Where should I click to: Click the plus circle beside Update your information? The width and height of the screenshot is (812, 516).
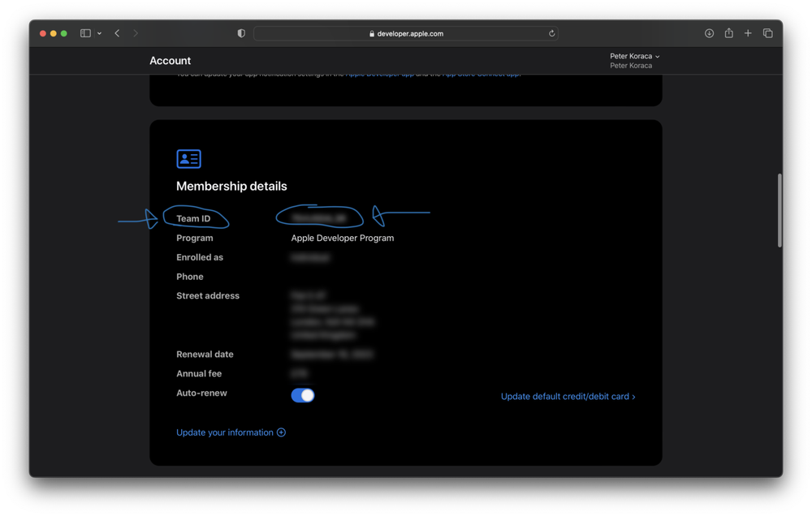tap(281, 432)
